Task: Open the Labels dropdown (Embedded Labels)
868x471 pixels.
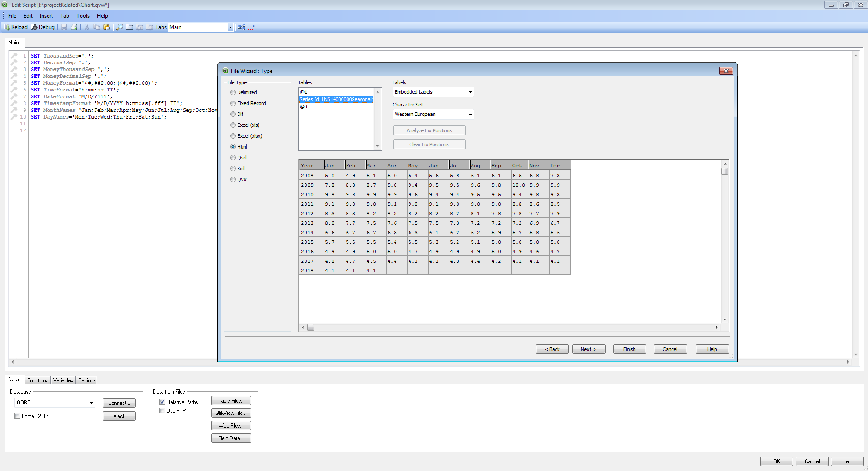Action: click(433, 92)
